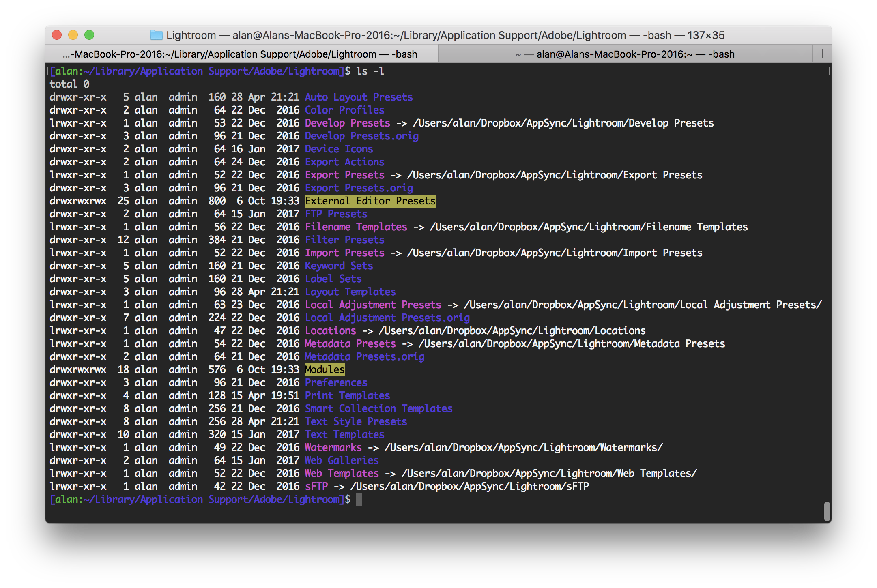Click the highlighted External Editor Presets entry
Image resolution: width=877 pixels, height=588 pixels.
pyautogui.click(x=370, y=201)
